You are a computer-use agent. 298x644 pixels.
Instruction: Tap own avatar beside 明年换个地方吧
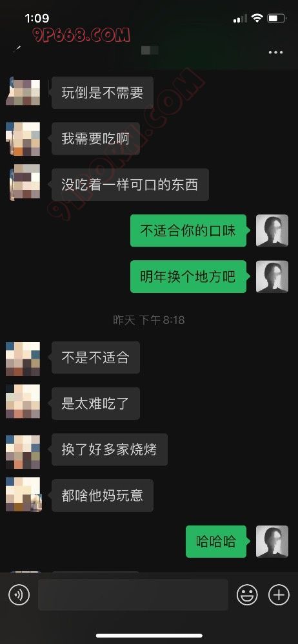(x=272, y=276)
